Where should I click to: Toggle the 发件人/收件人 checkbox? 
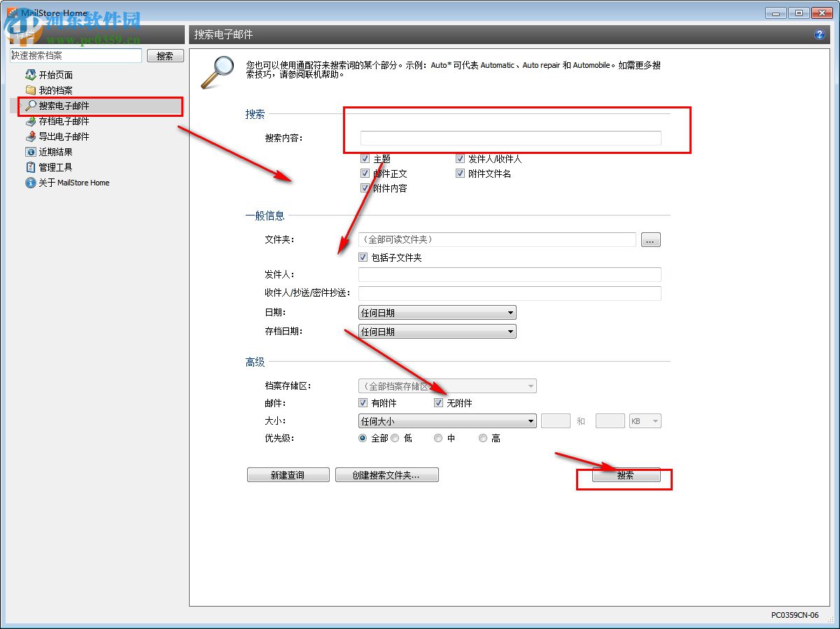point(460,159)
